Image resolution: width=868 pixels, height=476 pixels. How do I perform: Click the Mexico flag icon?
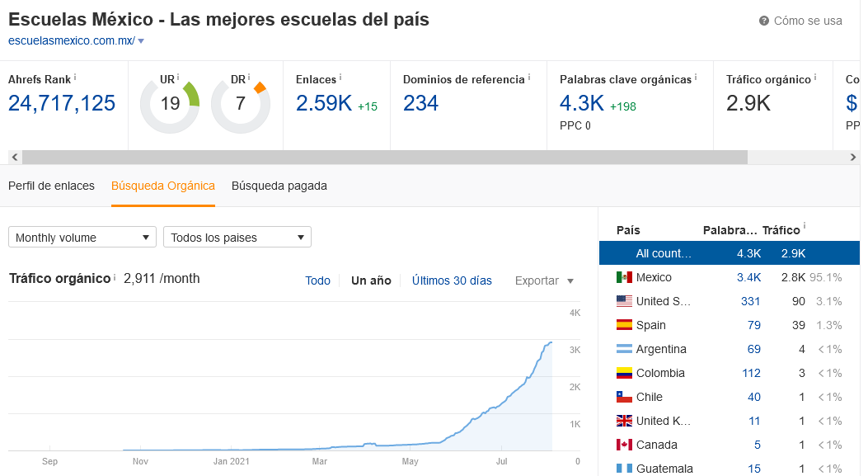(624, 277)
